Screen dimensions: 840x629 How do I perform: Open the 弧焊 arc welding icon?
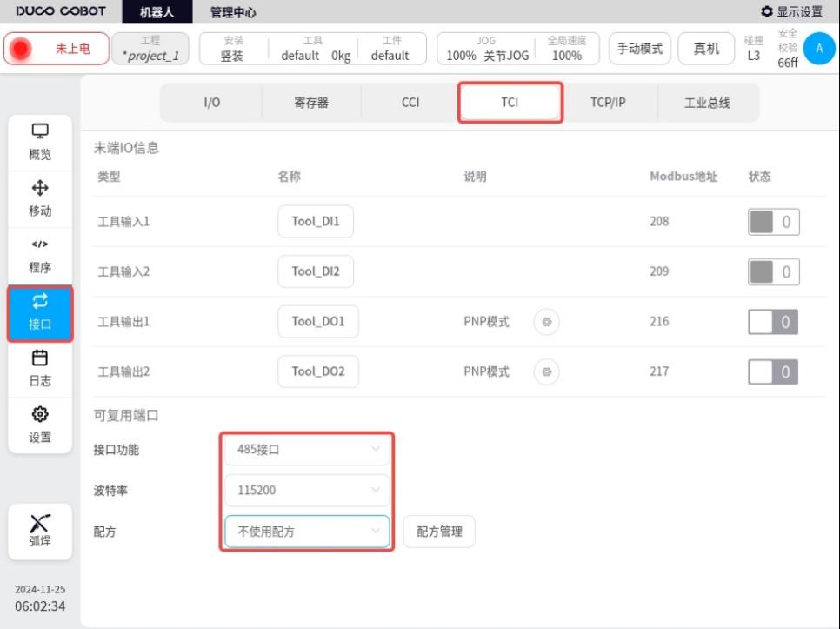tap(40, 529)
